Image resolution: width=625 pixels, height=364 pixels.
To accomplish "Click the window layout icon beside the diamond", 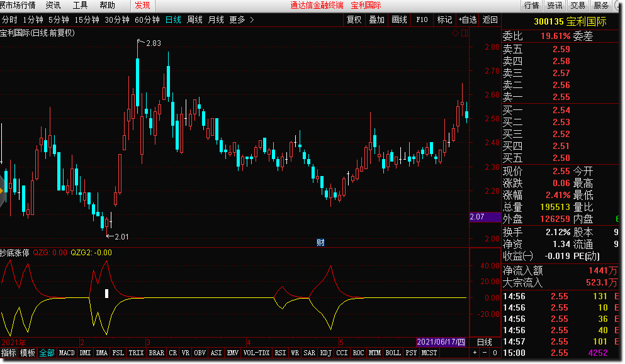I will click(465, 33).
